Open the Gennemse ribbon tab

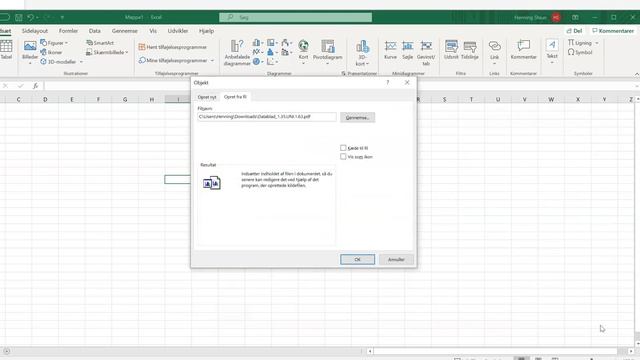tap(124, 31)
